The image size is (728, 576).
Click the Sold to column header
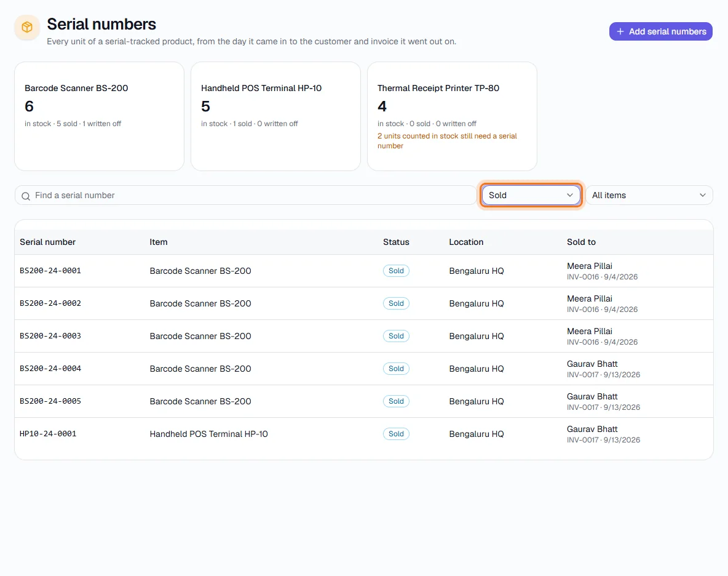pos(581,242)
